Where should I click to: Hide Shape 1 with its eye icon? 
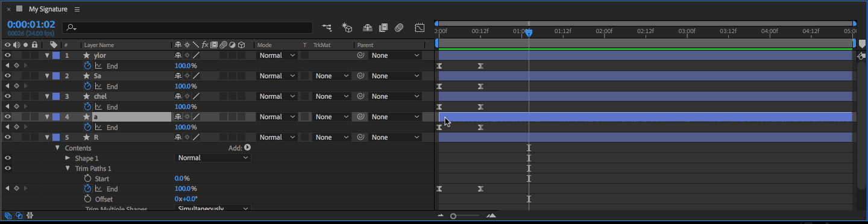pos(8,158)
